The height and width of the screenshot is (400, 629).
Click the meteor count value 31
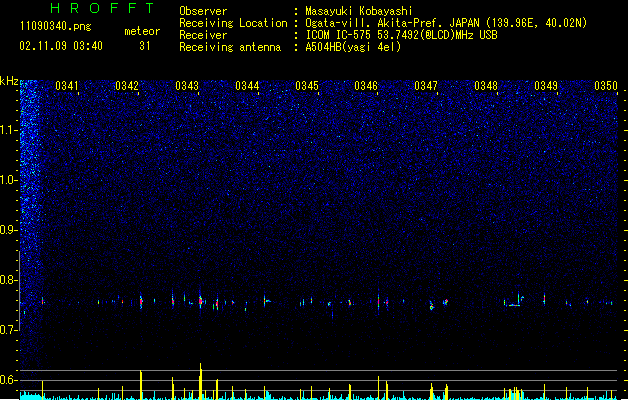145,46
